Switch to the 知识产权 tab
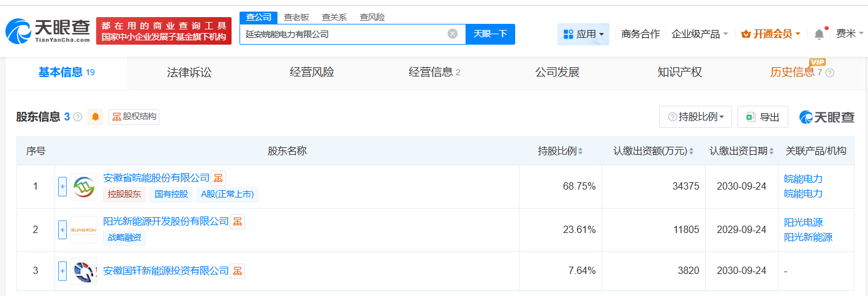Image resolution: width=868 pixels, height=296 pixels. [679, 73]
